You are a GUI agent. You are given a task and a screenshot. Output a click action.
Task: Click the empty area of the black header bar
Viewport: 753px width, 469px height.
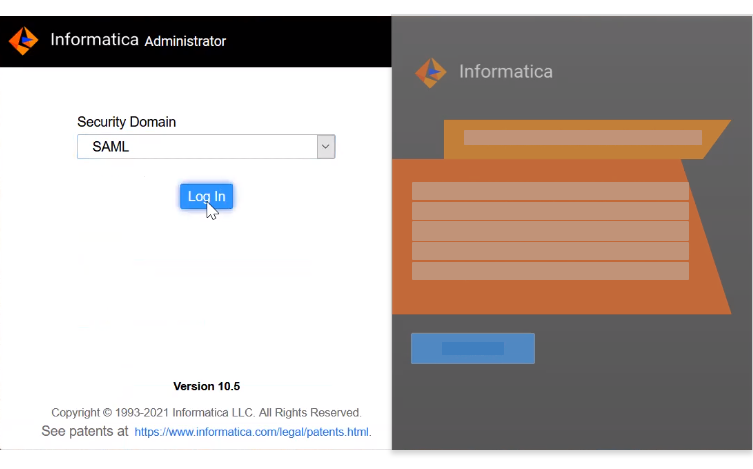coord(310,41)
